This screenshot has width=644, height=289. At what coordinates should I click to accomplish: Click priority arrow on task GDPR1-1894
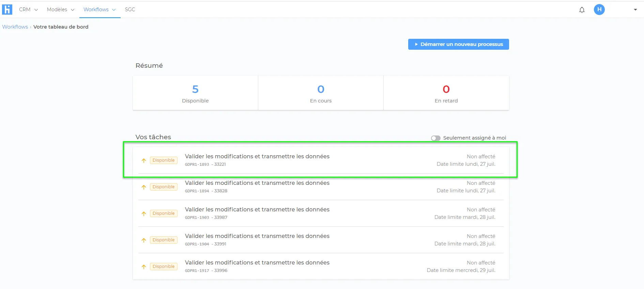pyautogui.click(x=144, y=187)
